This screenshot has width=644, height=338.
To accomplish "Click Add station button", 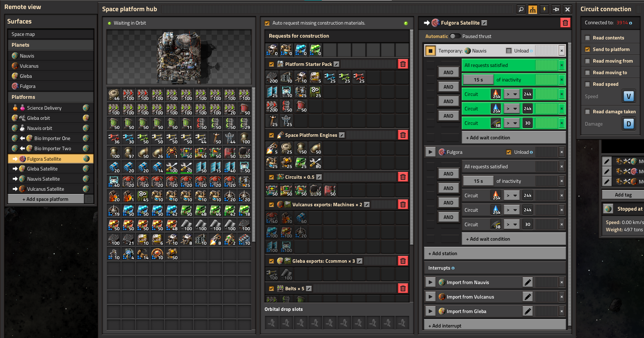I will [495, 253].
